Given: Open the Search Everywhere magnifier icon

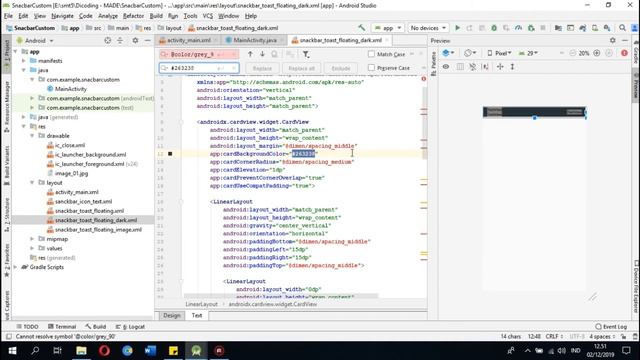Looking at the screenshot, I should tap(622, 28).
